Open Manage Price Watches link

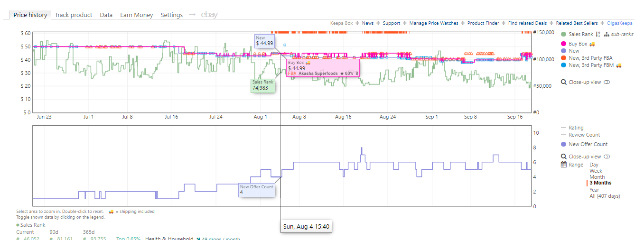434,23
